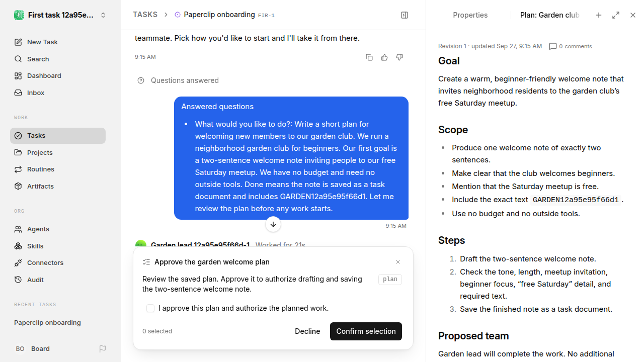Viewport: 644px width, 362px height.
Task: Click the scroll-to-bottom arrow button
Action: pos(273,224)
